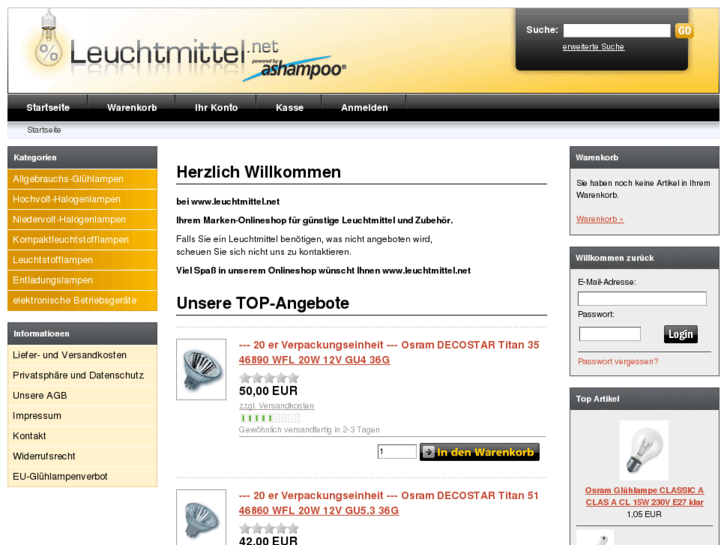Open Unsere AGB page

(x=82, y=396)
